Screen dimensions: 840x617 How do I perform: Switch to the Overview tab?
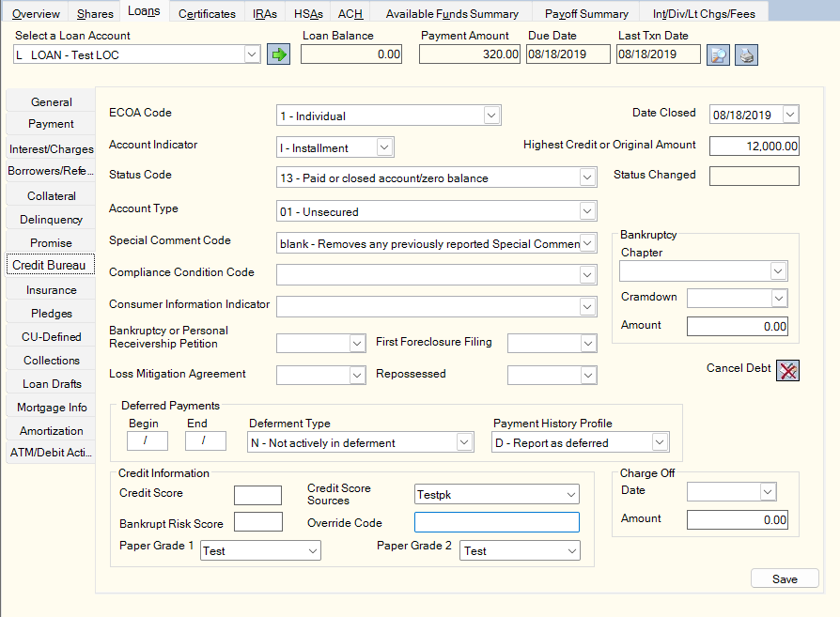[x=36, y=13]
